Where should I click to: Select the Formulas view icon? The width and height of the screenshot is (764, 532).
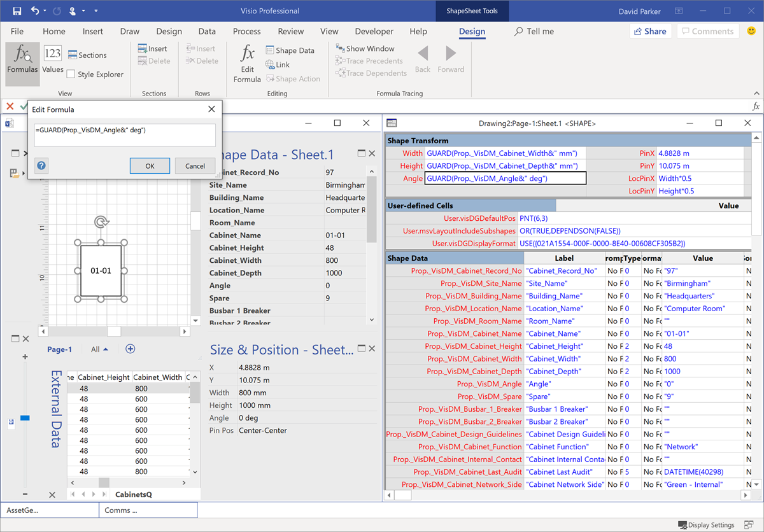[x=22, y=61]
